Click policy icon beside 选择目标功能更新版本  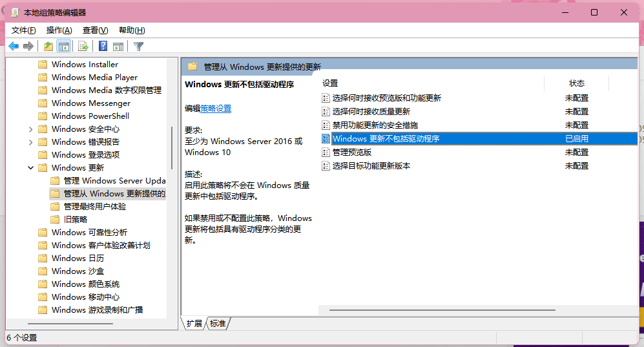326,166
